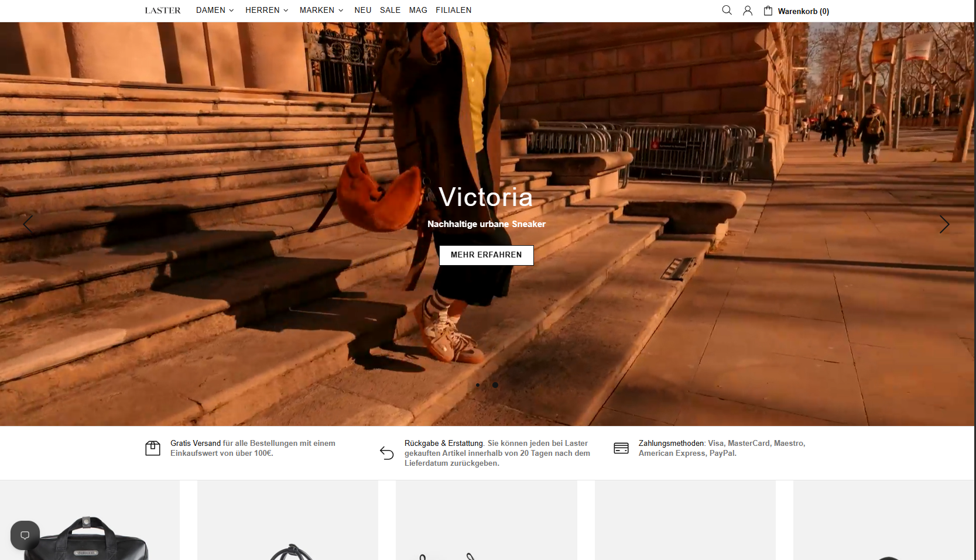This screenshot has height=560, width=976.
Task: Select the larger second carousel dot
Action: pyautogui.click(x=495, y=385)
